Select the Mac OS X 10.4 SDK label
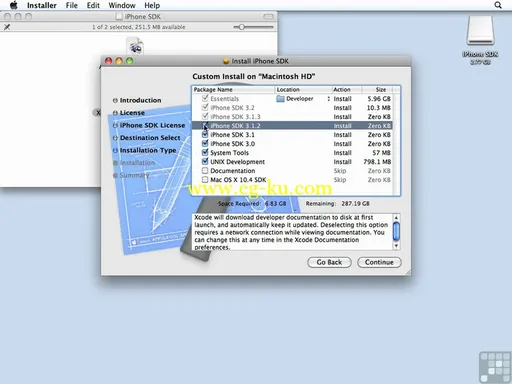 click(238, 180)
